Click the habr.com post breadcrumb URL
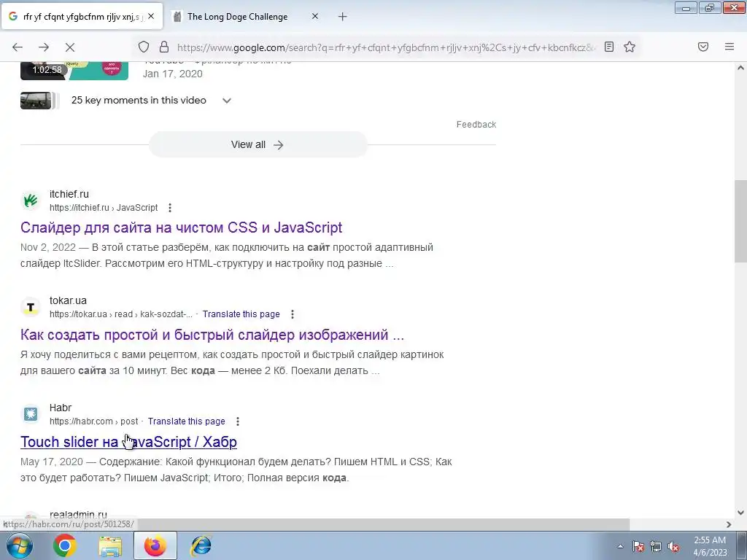 [94, 421]
